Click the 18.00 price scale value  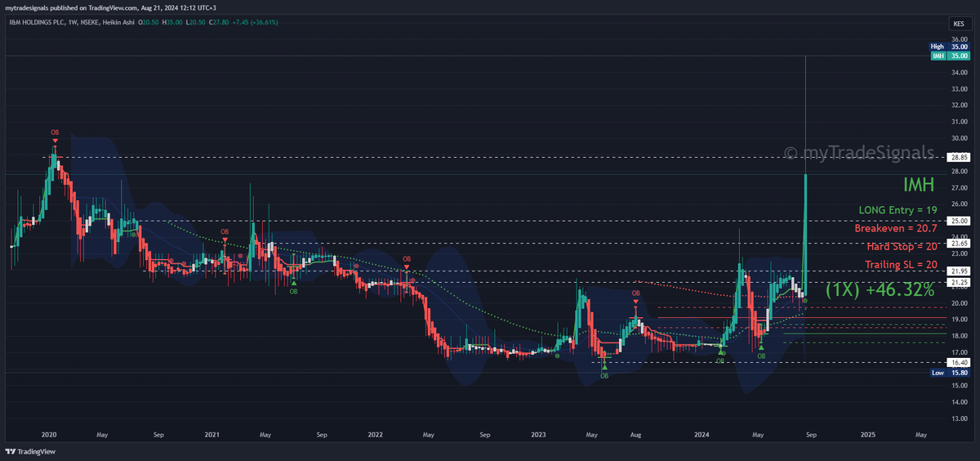(958, 336)
